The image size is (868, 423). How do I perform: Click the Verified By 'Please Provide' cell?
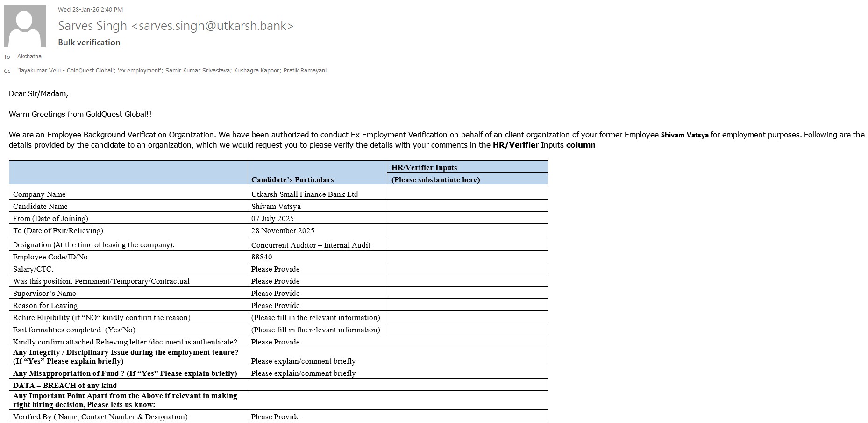coord(275,417)
